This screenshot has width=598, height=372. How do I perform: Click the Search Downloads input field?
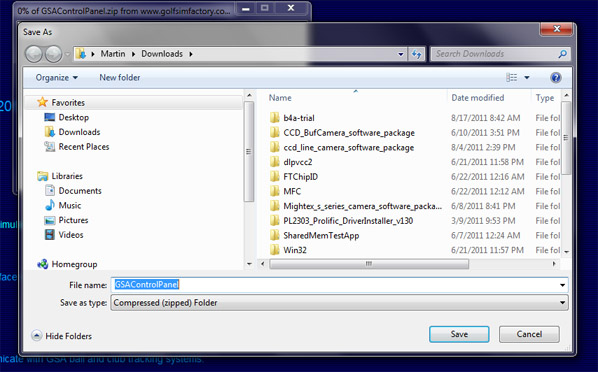point(496,54)
